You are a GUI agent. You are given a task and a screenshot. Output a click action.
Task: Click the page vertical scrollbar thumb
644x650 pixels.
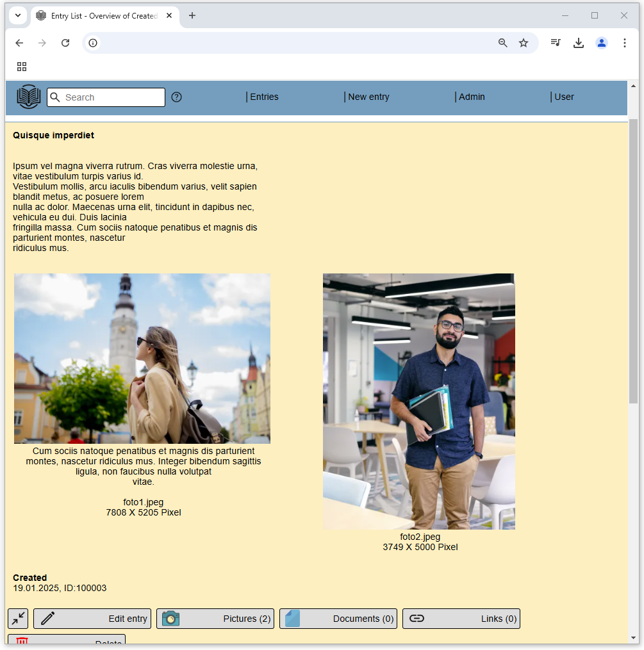point(633,261)
